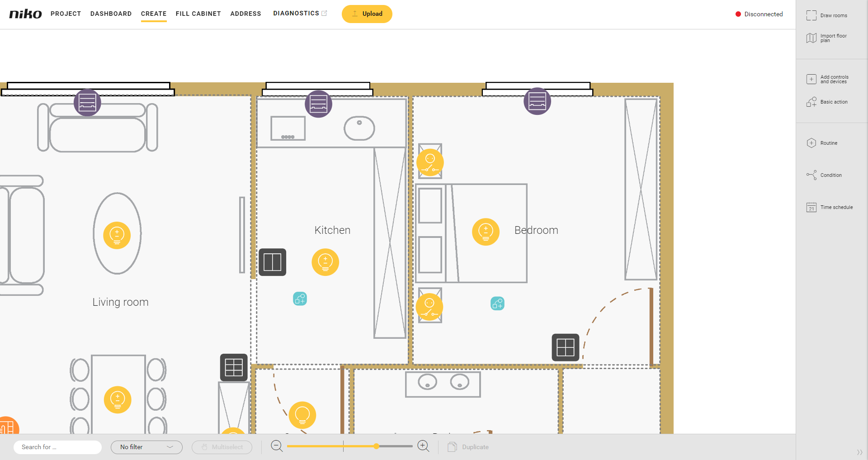Viewport: 868px width, 460px height.
Task: Select the Condition tool
Action: 824,175
